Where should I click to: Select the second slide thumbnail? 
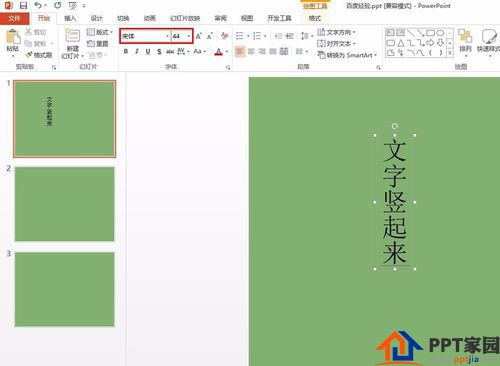pos(65,204)
